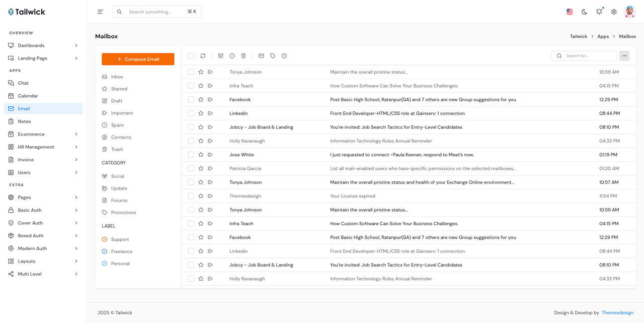Click the tag label icon in toolbar
The height and width of the screenshot is (323, 644).
coord(273,56)
